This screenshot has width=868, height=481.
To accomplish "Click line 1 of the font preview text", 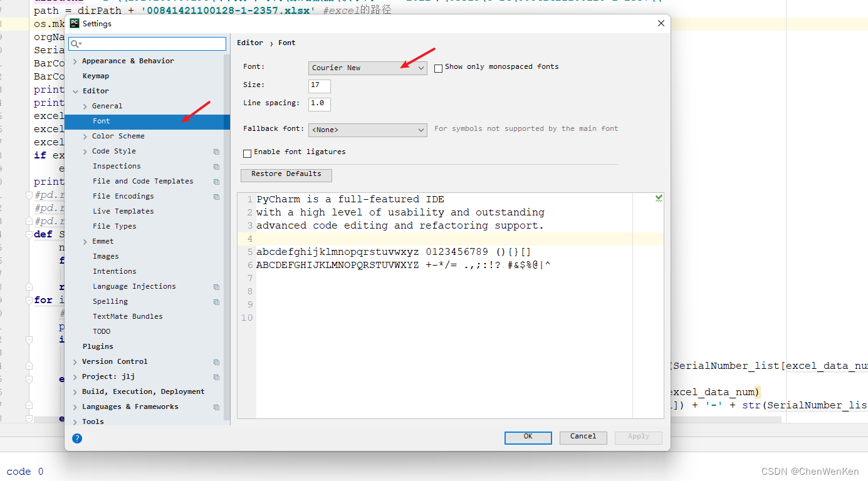I will click(x=350, y=199).
